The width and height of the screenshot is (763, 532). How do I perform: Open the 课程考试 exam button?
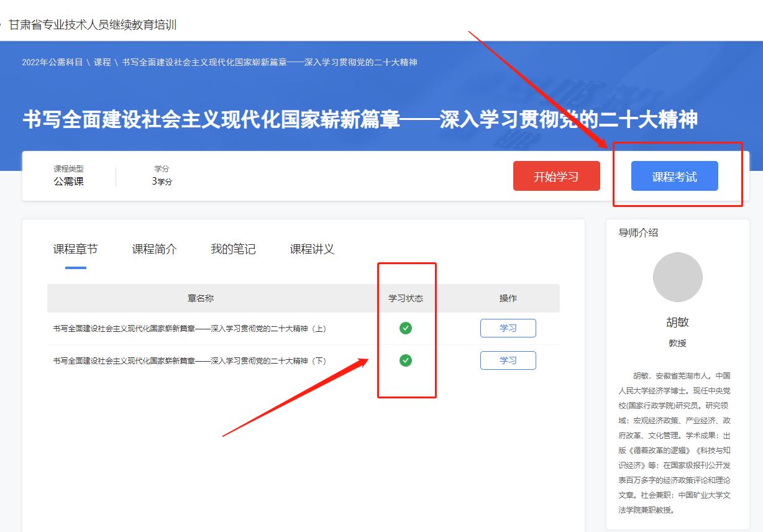[674, 176]
